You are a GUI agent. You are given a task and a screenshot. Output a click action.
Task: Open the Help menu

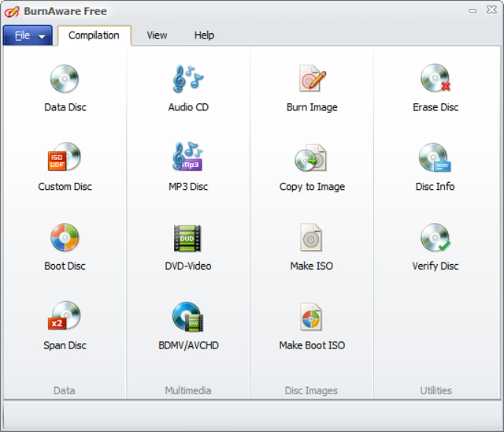tap(204, 35)
